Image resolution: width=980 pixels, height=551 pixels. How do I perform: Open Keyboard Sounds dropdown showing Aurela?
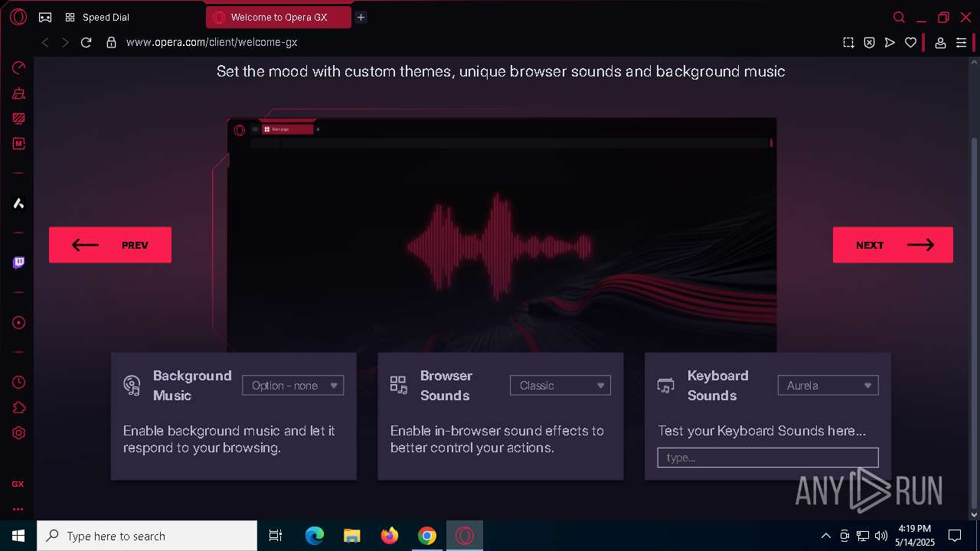pos(828,386)
